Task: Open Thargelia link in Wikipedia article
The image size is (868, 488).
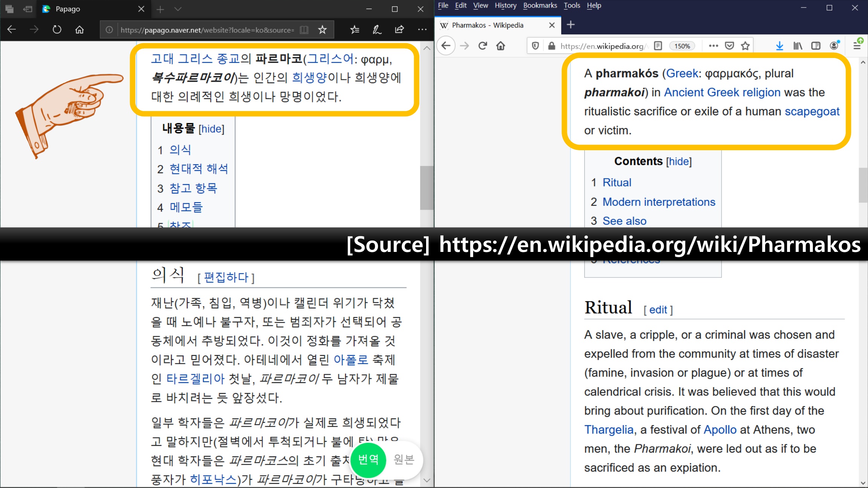Action: coord(609,430)
